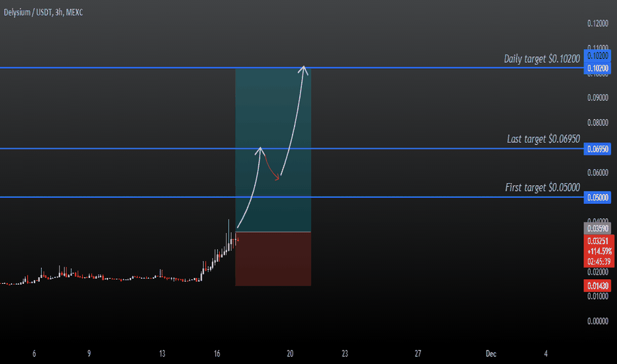Select the red stop-loss zone of long position
The width and height of the screenshot is (617, 364).
pyautogui.click(x=273, y=259)
